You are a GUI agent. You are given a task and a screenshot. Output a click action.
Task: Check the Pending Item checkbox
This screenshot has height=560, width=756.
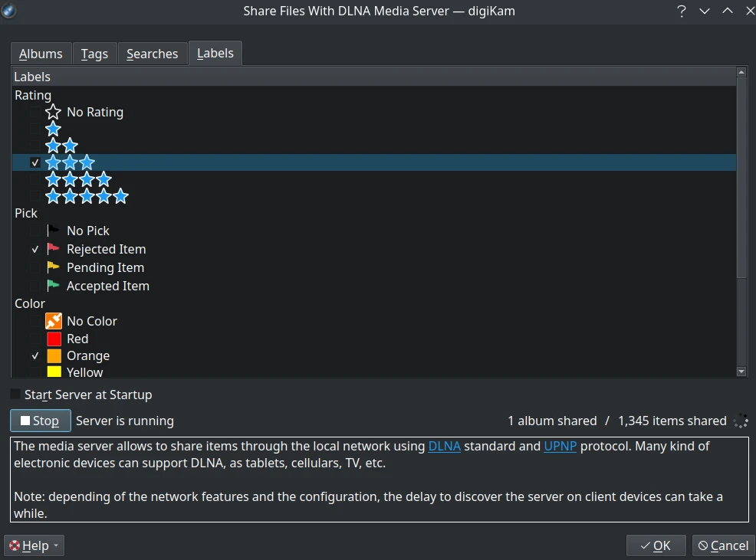35,267
